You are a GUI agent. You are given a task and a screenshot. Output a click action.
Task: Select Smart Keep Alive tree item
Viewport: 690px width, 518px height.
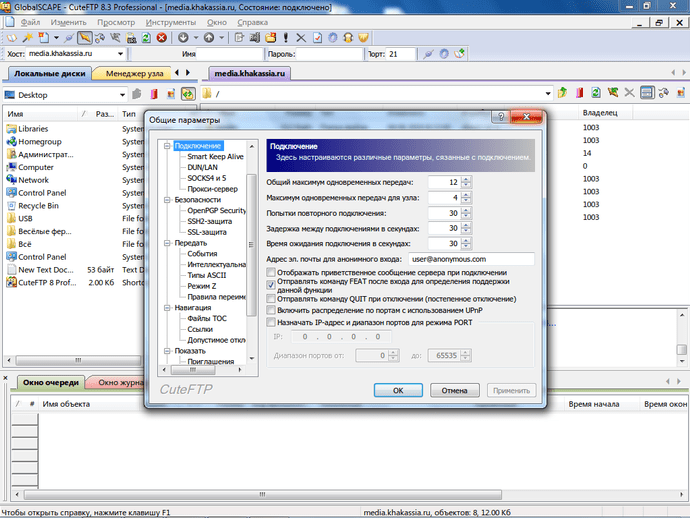(215, 157)
